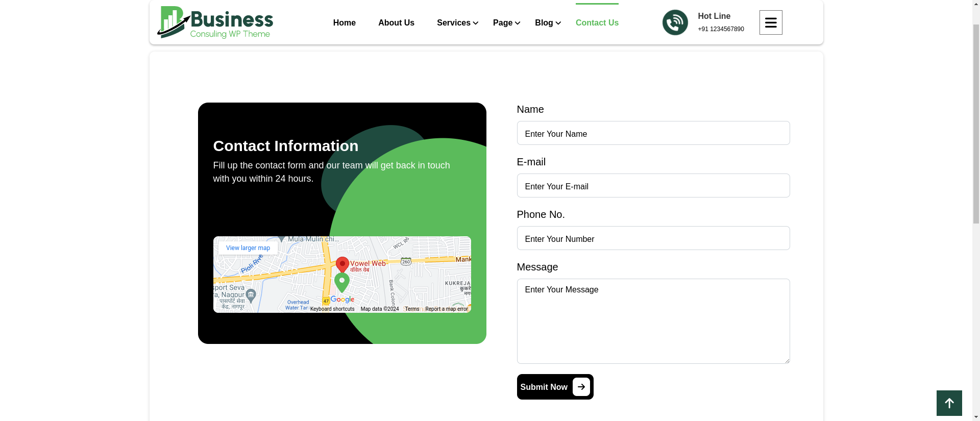Click the scroll-to-top arrow button
Viewport: 980px width, 421px height.
[x=949, y=403]
